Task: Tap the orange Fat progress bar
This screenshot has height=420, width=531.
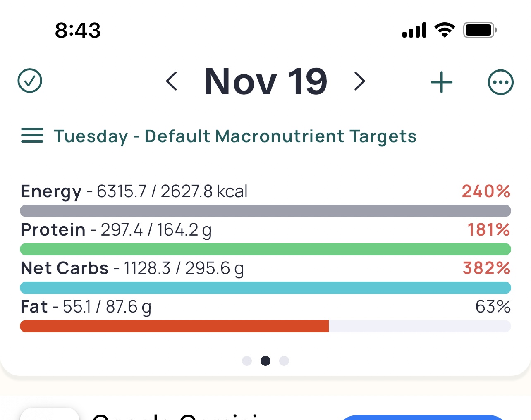Action: pos(175,326)
